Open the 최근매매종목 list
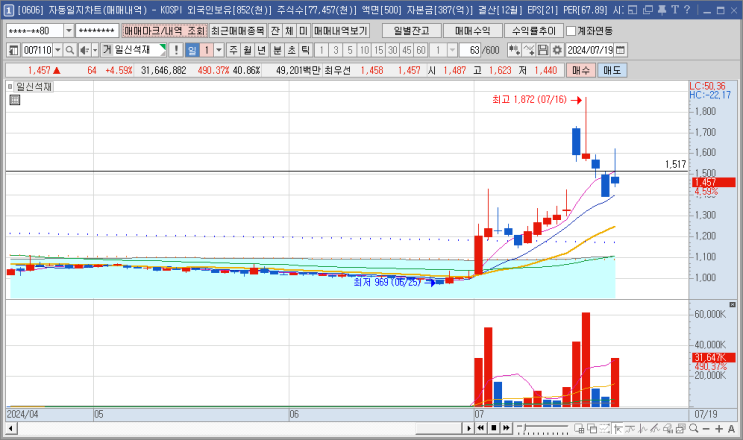Image resolution: width=743 pixels, height=440 pixels. pos(238,31)
